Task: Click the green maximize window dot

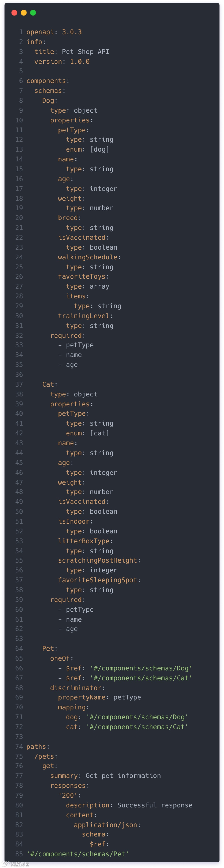Action: (33, 12)
